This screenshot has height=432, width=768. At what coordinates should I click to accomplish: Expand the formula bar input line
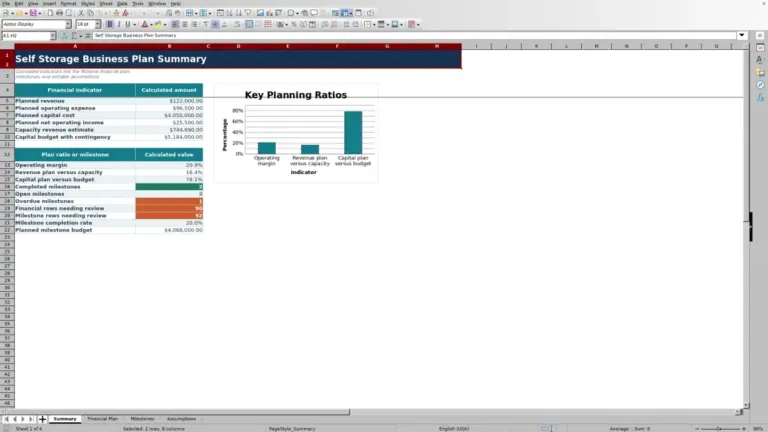click(x=742, y=35)
